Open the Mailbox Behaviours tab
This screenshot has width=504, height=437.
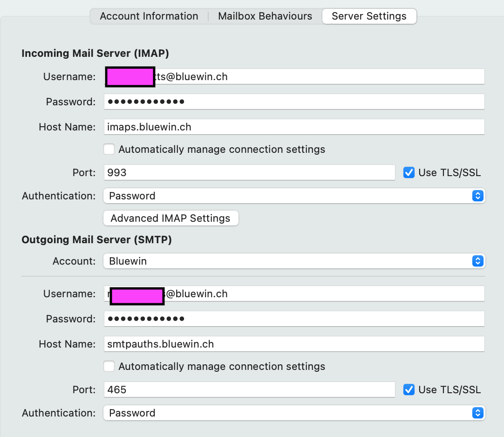point(265,16)
